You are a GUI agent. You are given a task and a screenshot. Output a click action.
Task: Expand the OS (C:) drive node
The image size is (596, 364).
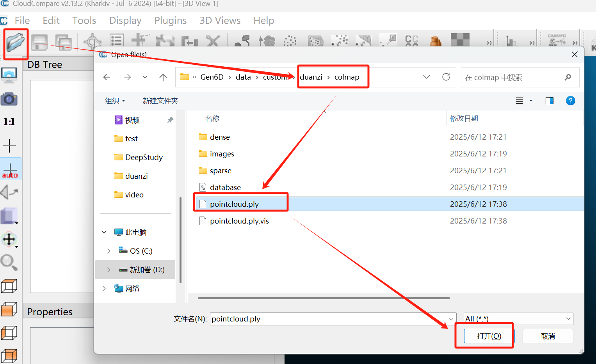pyautogui.click(x=109, y=251)
